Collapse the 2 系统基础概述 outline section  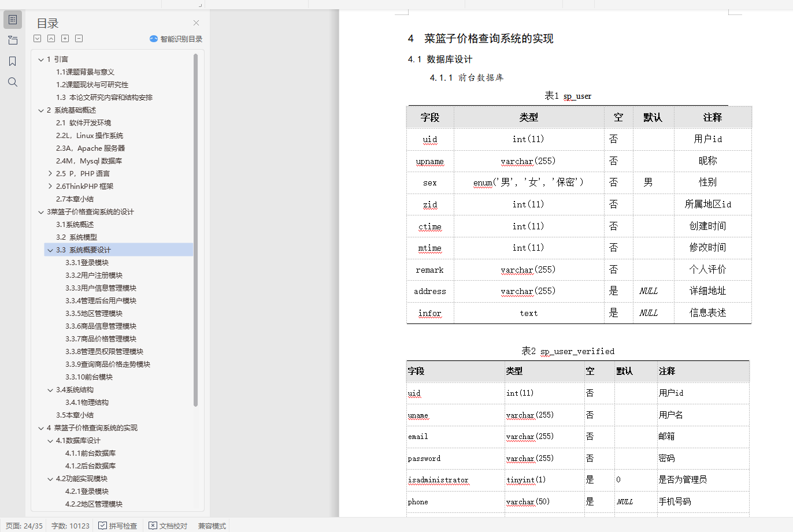41,110
